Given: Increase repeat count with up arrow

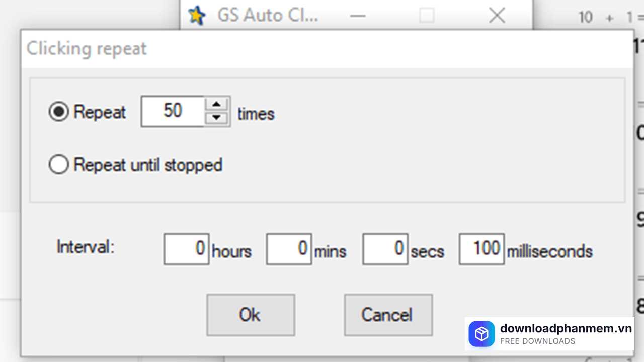Looking at the screenshot, I should point(216,104).
